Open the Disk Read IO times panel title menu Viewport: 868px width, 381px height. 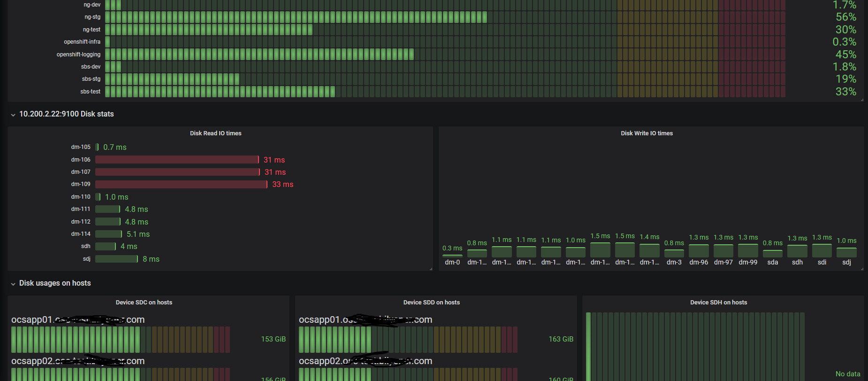pos(215,133)
